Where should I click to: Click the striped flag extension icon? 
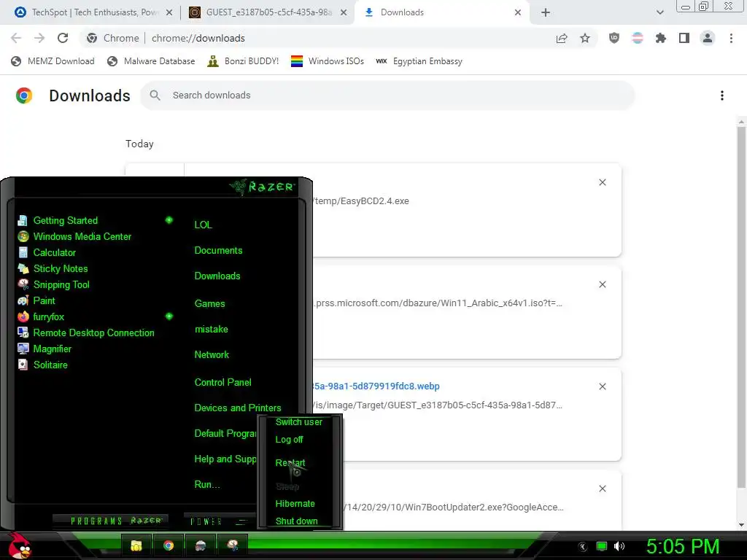pyautogui.click(x=638, y=38)
